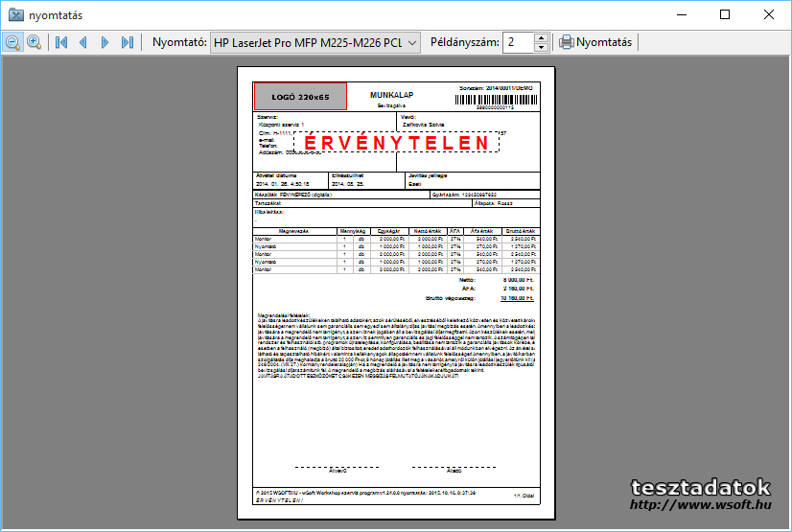Screen dimensions: 792x532
Task: Go to the first page
Action: point(61,42)
